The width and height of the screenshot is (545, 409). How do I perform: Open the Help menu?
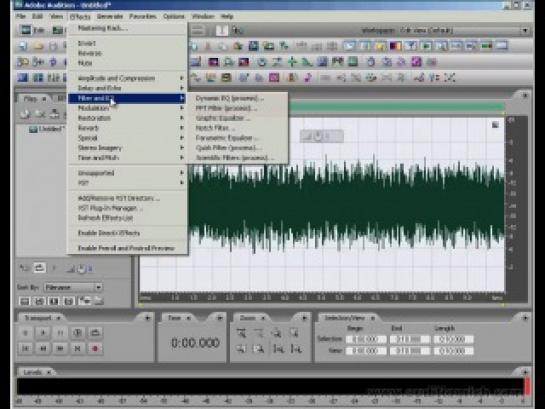click(x=227, y=16)
